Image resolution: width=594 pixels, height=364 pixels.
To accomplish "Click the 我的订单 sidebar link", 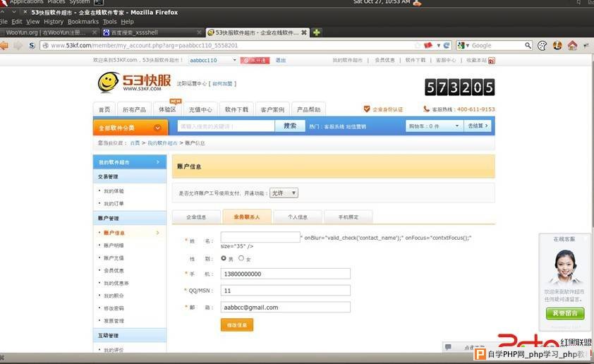I will (x=114, y=204).
